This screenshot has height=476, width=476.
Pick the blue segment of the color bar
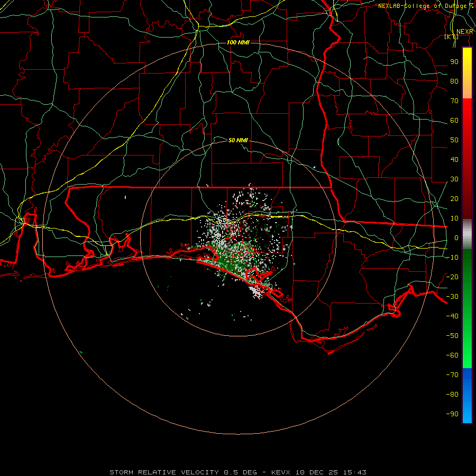click(x=467, y=396)
